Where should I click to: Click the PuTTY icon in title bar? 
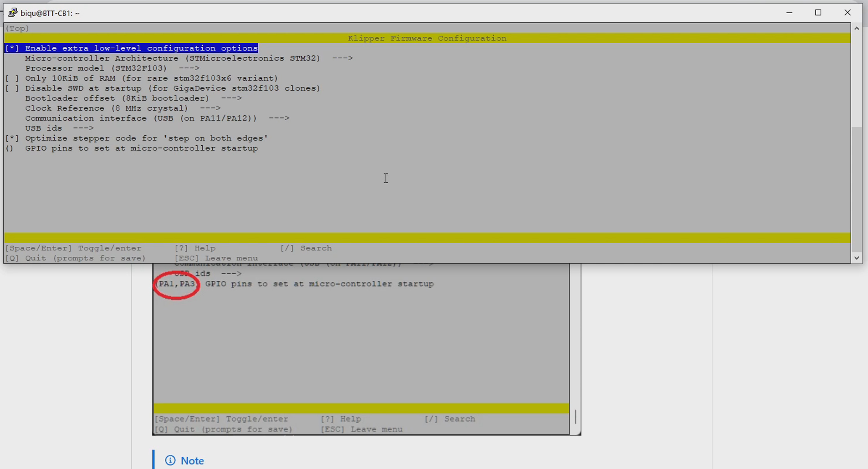(12, 13)
